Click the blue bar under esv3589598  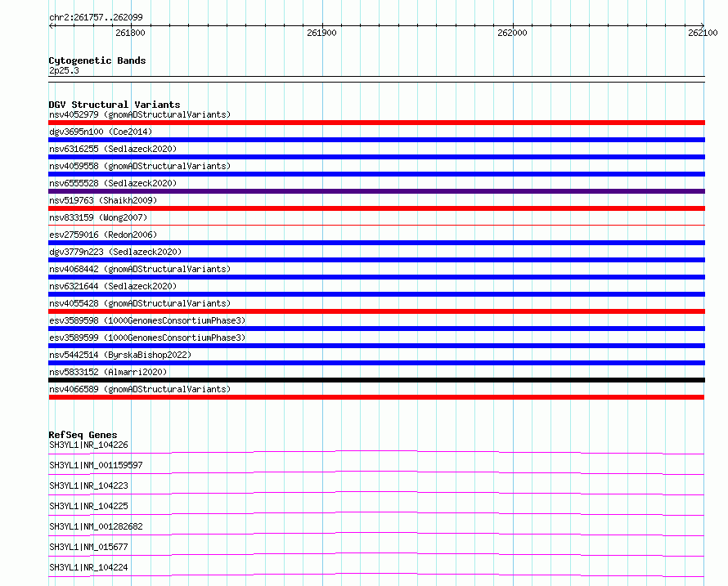pos(376,329)
